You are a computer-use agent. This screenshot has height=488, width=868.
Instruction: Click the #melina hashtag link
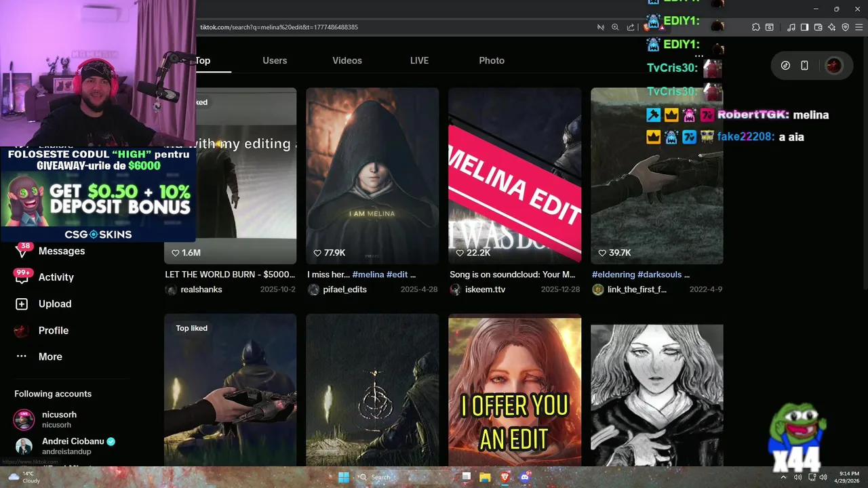[368, 274]
